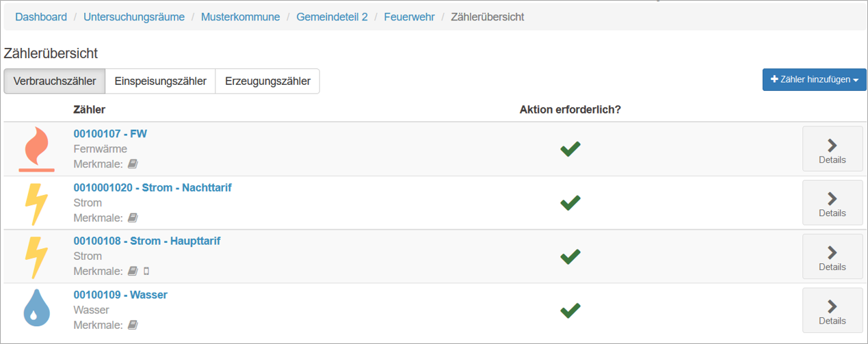Select the Verbrauchszähler tab
The width and height of the screenshot is (868, 344).
[x=55, y=81]
